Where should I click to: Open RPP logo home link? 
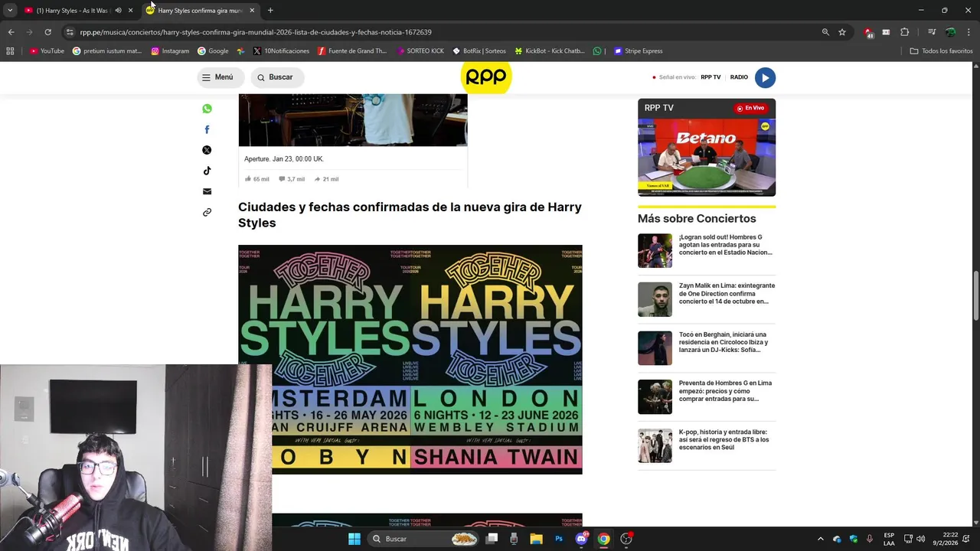pyautogui.click(x=486, y=77)
